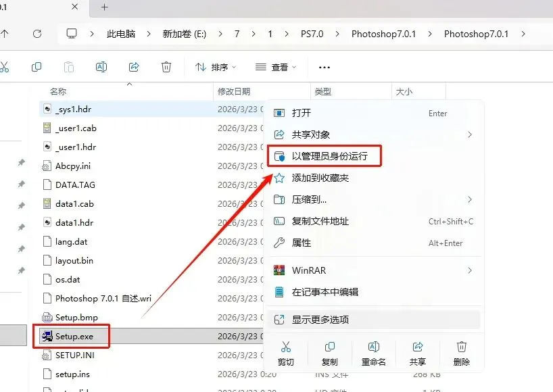Image resolution: width=553 pixels, height=392 pixels.
Task: Click the computer monitor icon in breadcrumb
Action: click(x=72, y=34)
